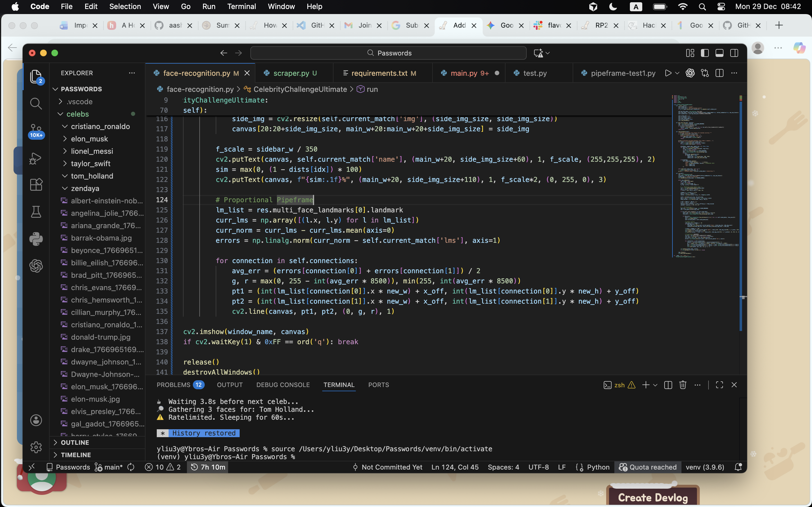This screenshot has height=507, width=812.
Task: Click the Run Python File play button
Action: coord(668,73)
